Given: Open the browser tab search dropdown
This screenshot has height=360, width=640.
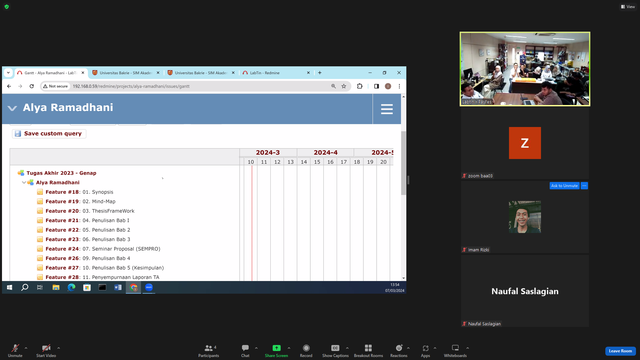Looking at the screenshot, I should point(8,73).
